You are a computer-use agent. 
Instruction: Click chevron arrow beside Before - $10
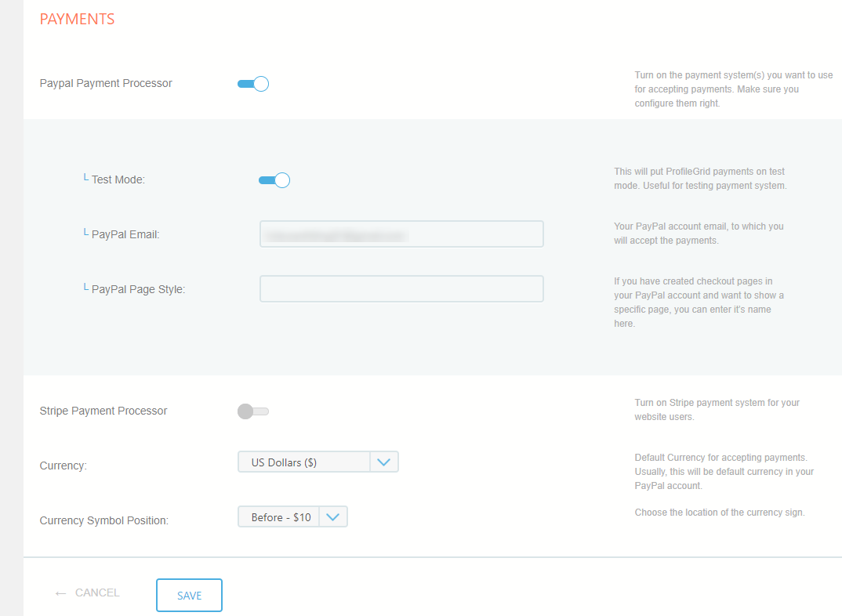click(333, 517)
